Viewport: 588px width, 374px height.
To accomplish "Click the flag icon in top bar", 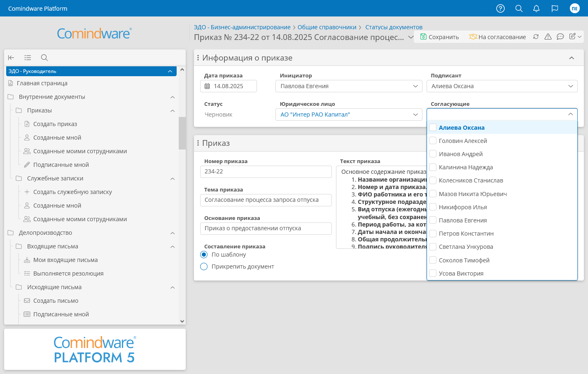I will tap(555, 8).
